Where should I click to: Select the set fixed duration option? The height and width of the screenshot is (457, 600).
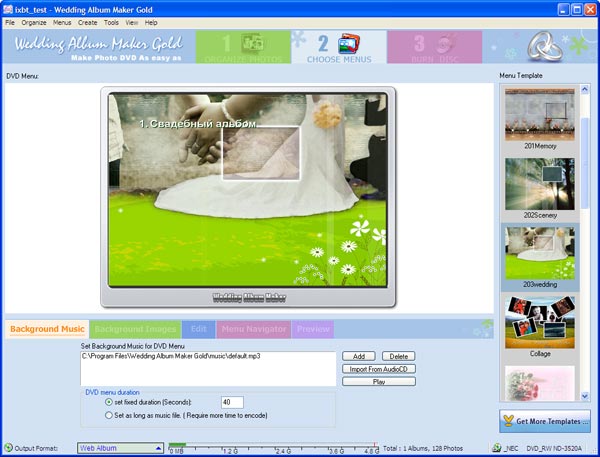108,402
